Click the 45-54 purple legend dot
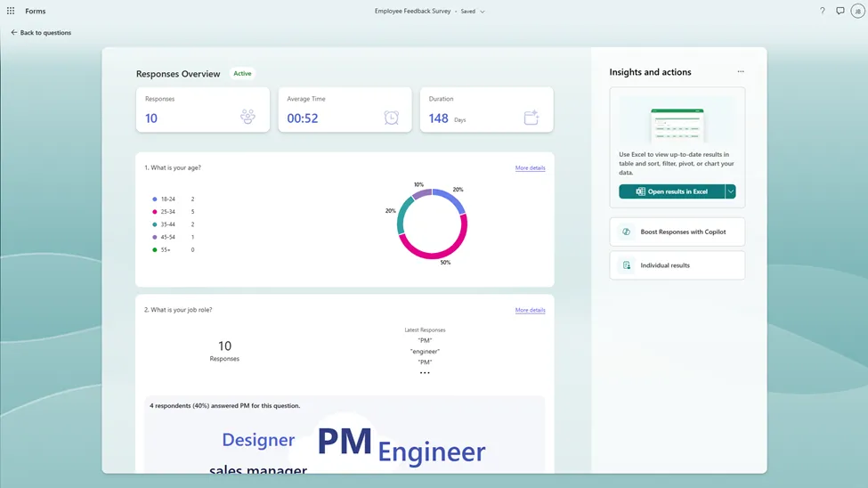 pos(154,237)
